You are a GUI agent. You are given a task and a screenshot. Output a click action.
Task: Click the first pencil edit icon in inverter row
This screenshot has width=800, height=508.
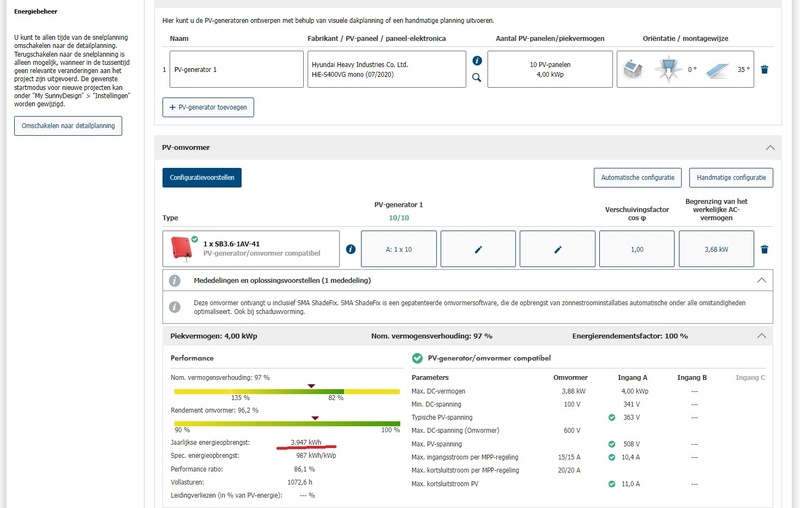pos(478,249)
